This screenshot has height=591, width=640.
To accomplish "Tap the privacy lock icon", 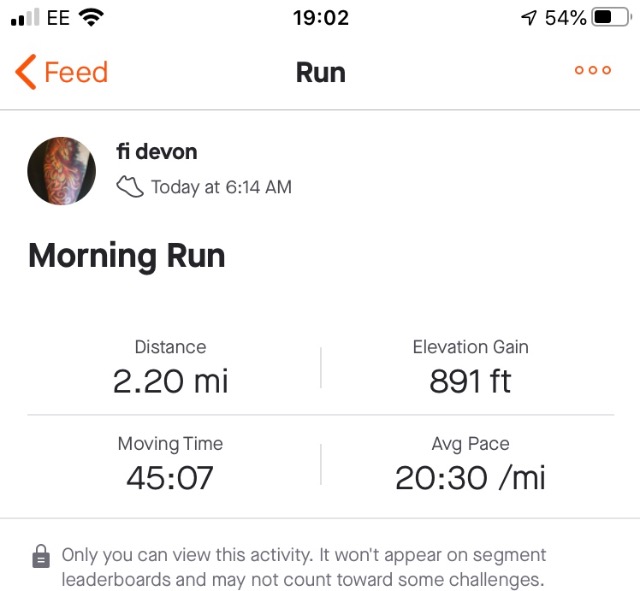I will 41,556.
